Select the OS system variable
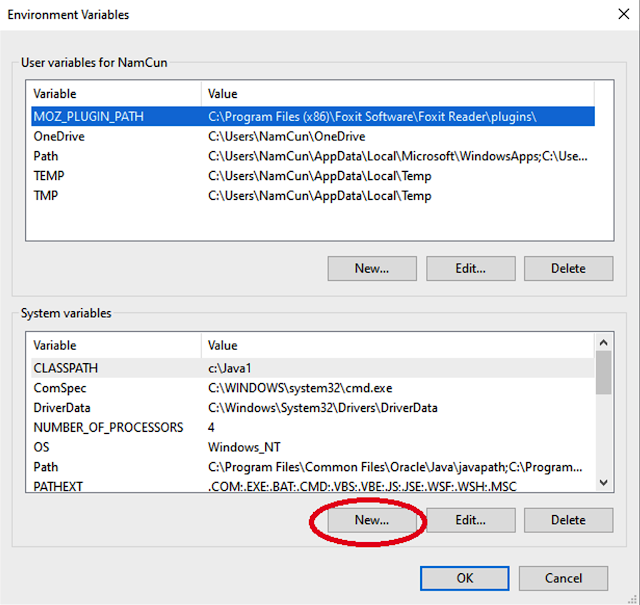640x605 pixels. pyautogui.click(x=313, y=447)
